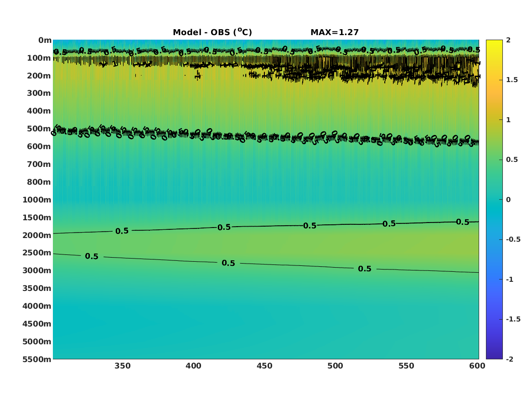This screenshot has width=532, height=399.
Task: Select the colorbar "0.5" tick label
Action: coord(512,160)
